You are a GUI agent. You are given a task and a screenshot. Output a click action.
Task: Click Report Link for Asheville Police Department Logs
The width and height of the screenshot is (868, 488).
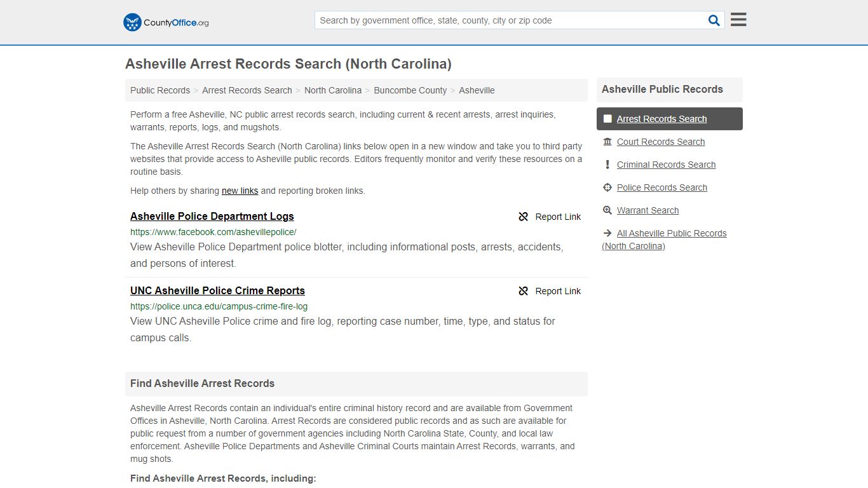(558, 217)
